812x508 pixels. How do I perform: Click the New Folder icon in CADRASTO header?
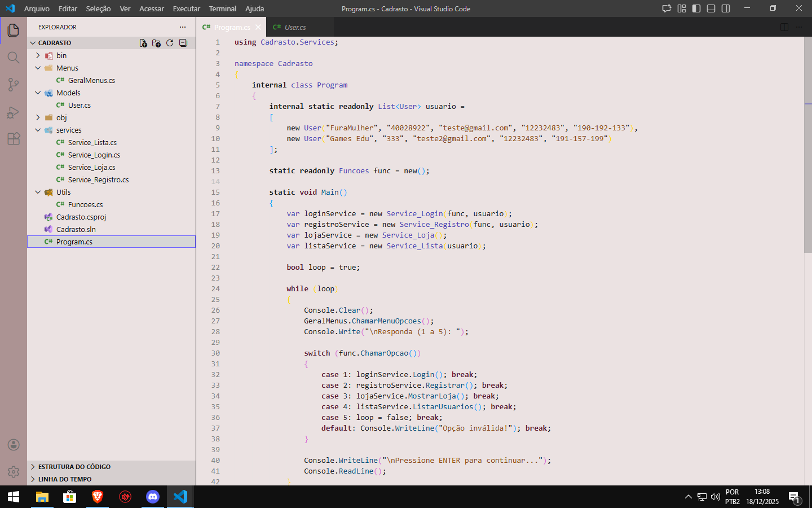tap(156, 43)
